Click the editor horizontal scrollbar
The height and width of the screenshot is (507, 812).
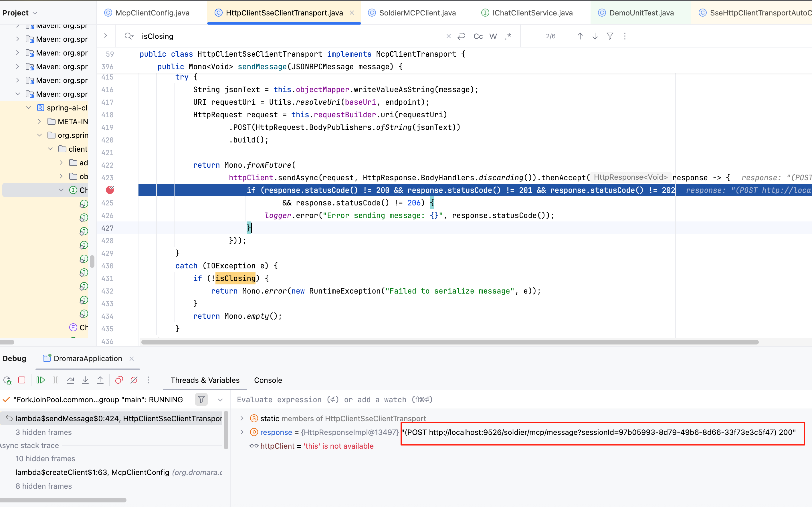click(449, 342)
